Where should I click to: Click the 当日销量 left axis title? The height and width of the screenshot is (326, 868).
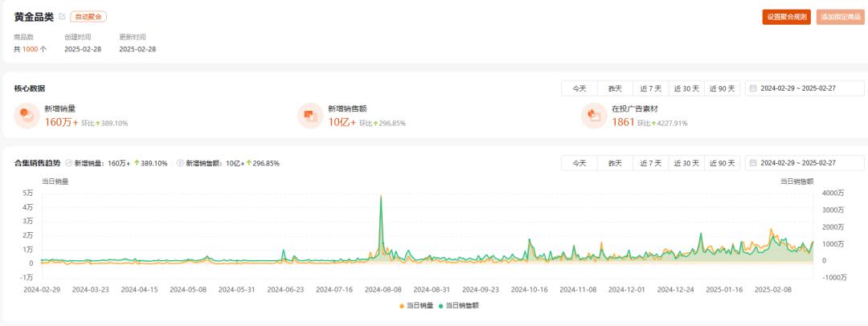(x=55, y=181)
